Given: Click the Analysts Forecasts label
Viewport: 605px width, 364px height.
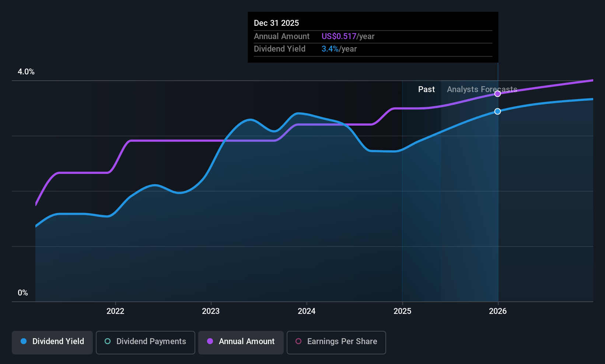Looking at the screenshot, I should [x=482, y=90].
